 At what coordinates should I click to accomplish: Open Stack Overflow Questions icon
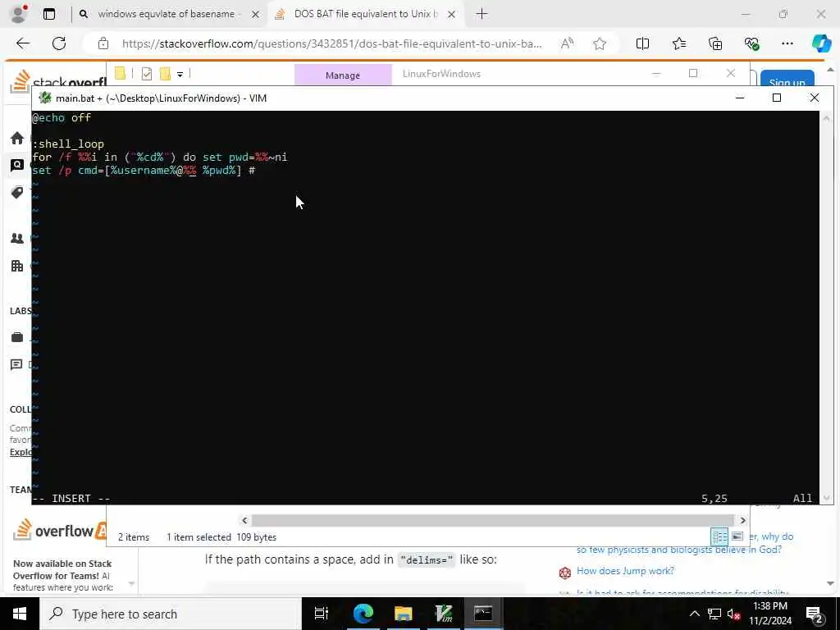click(17, 165)
